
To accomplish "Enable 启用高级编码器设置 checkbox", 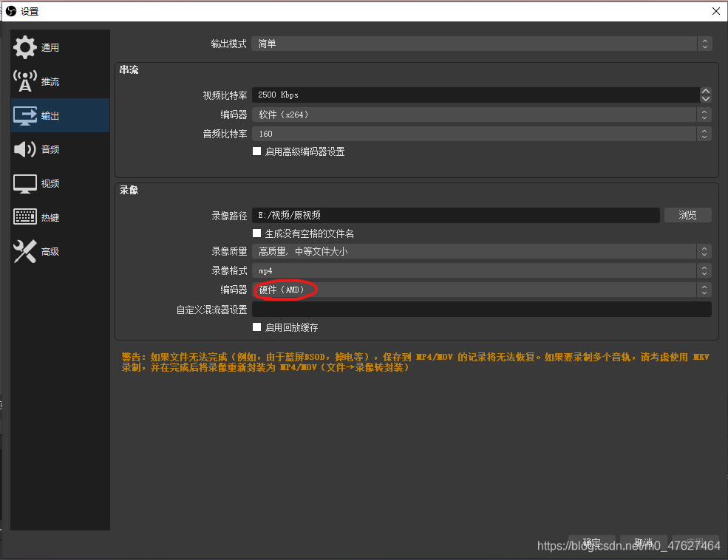I will [256, 151].
